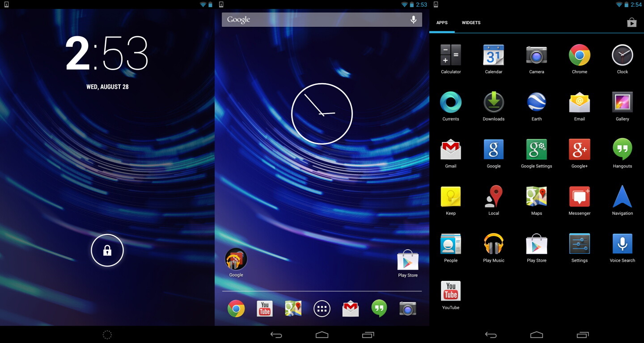Screen dimensions: 644x343
Task: Launch the Google+ app
Action: click(580, 150)
